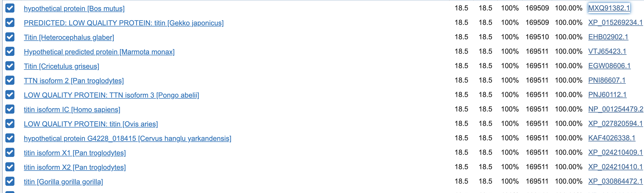This screenshot has height=193, width=644.
Task: Open accession KAF4026338.1
Action: (612, 138)
